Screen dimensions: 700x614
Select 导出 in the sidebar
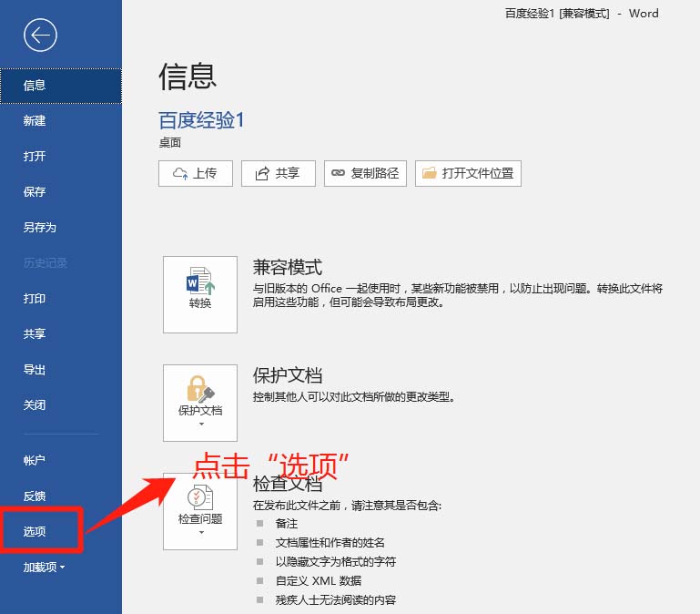pyautogui.click(x=61, y=370)
